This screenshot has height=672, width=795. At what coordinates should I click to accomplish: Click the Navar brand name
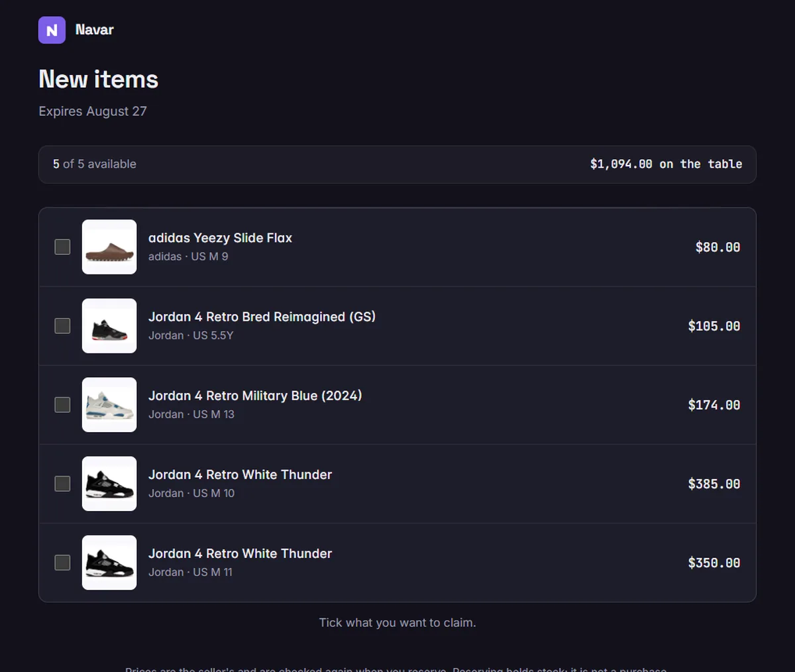click(x=94, y=30)
